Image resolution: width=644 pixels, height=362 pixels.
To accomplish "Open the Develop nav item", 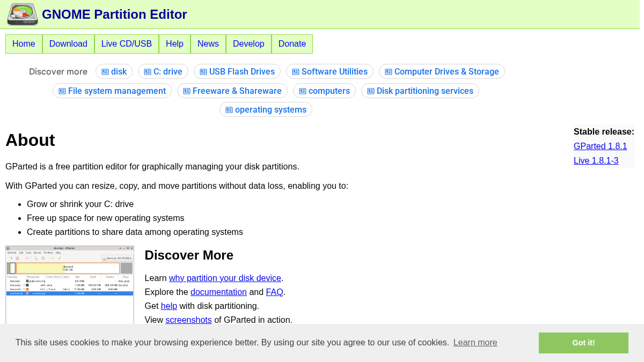I will [248, 44].
